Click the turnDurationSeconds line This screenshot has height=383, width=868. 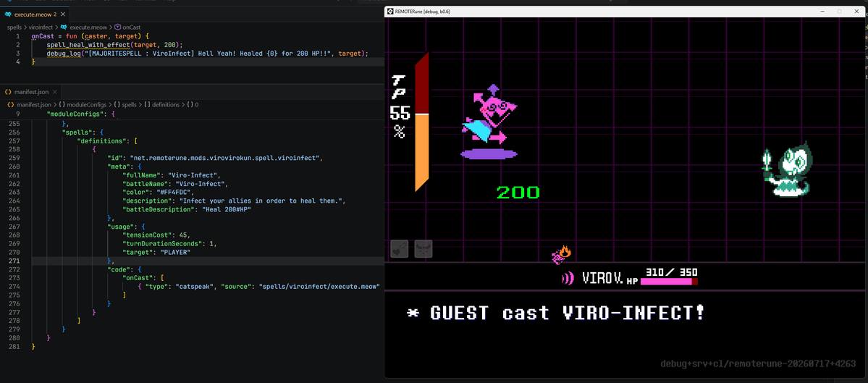pyautogui.click(x=168, y=243)
